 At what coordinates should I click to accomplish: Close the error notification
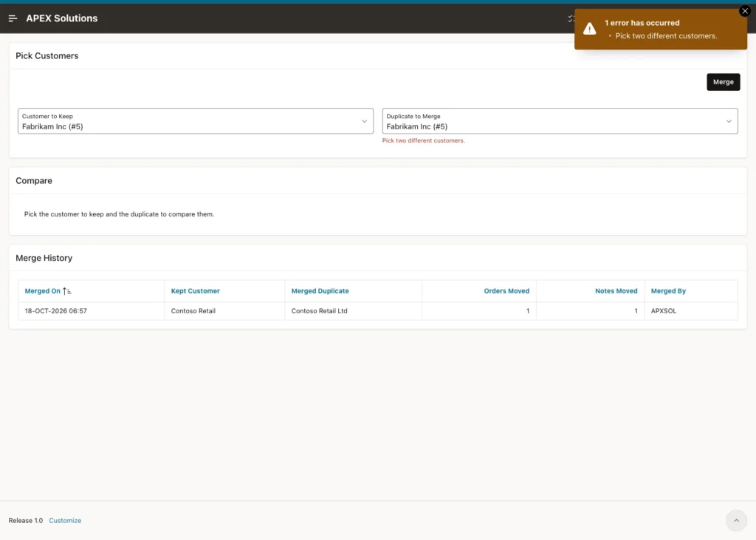[x=745, y=11]
